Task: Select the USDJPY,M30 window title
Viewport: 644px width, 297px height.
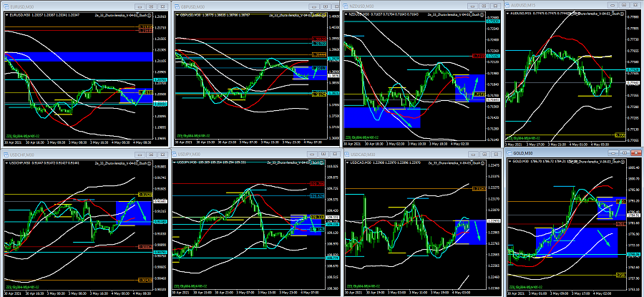Action: (x=190, y=154)
